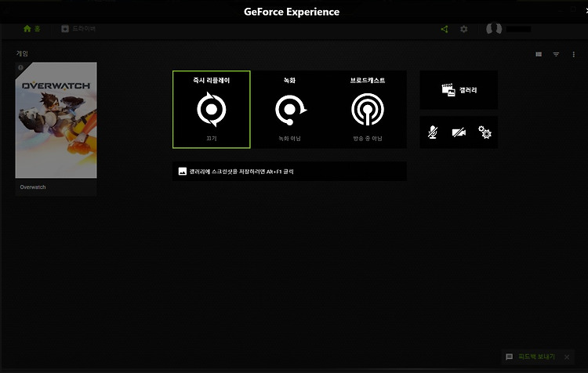
Task: Select the Overwatch game cover thumbnail
Action: pyautogui.click(x=56, y=120)
